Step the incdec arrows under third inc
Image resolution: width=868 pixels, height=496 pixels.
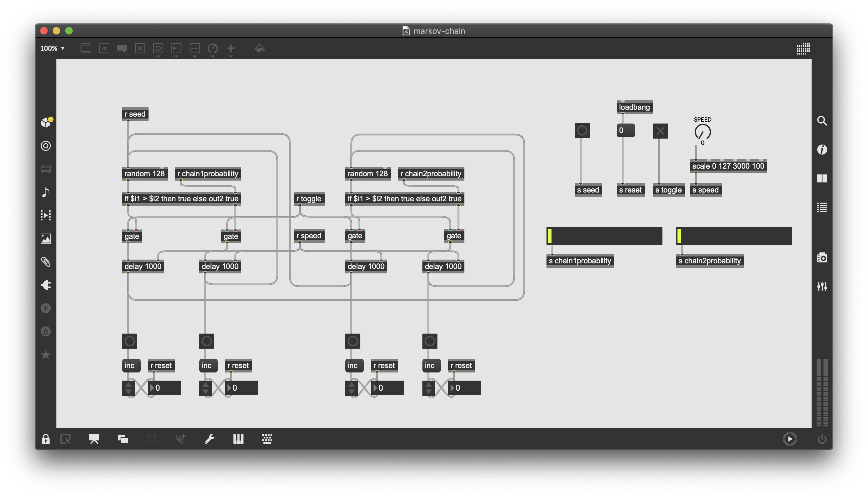point(351,388)
